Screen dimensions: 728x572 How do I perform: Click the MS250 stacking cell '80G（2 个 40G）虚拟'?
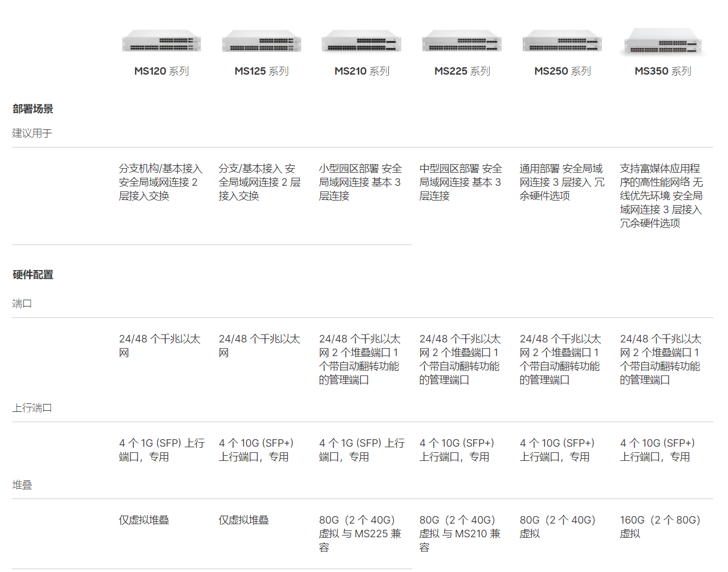point(558,527)
